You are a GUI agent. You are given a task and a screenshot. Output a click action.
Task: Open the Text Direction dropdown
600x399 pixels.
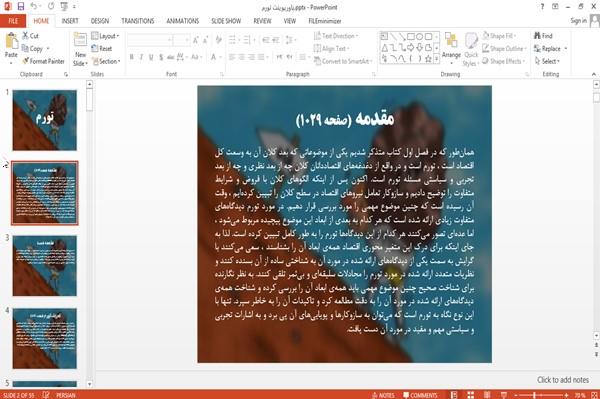click(336, 36)
